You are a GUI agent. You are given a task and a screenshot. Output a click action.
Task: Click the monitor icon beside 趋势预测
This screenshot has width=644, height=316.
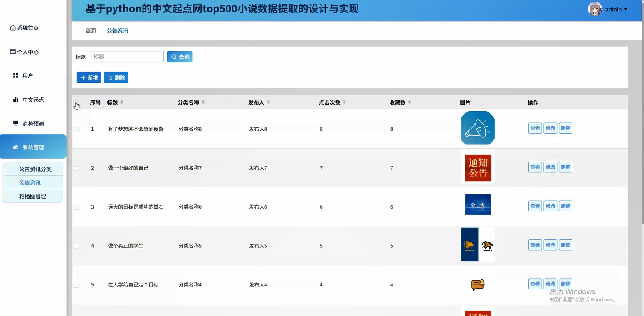tap(16, 123)
